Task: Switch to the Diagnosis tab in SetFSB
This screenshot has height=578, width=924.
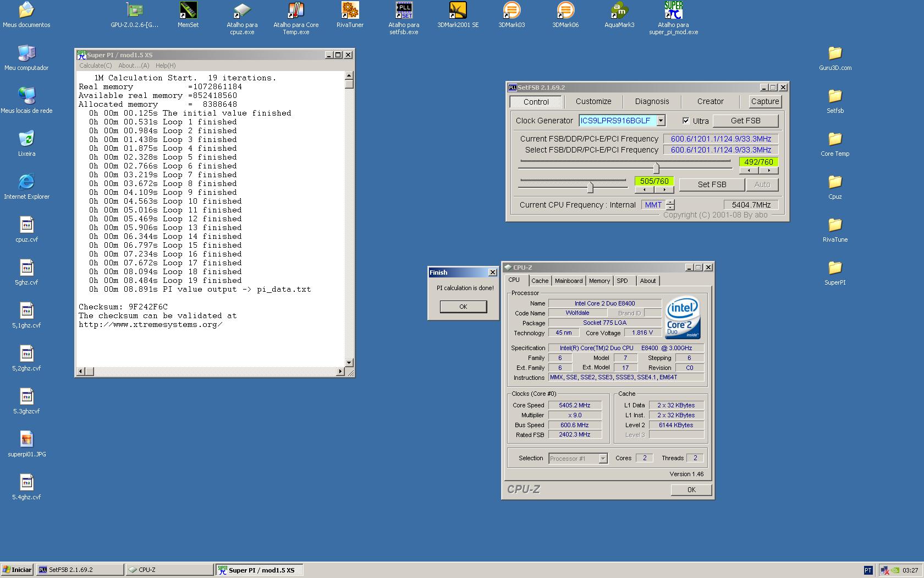Action: click(652, 101)
